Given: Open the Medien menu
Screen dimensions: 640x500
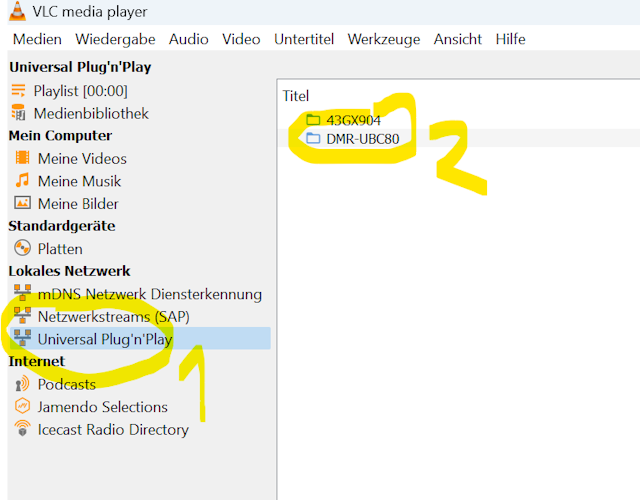Looking at the screenshot, I should pos(37,39).
